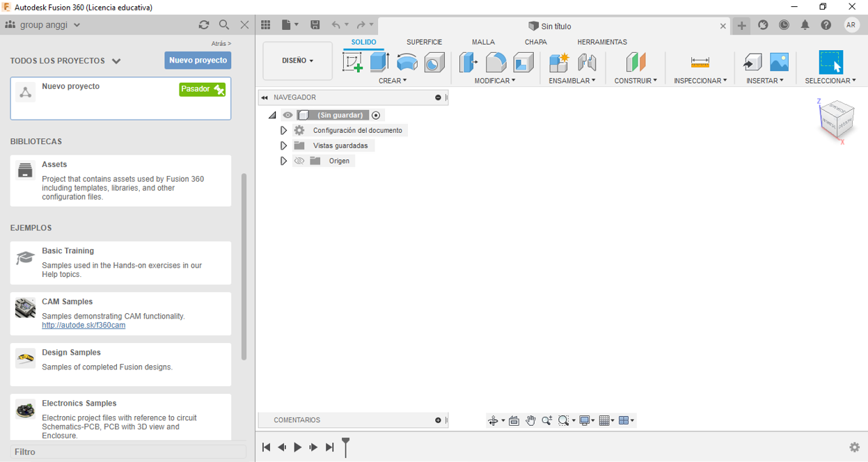
Task: Undo the last action
Action: click(336, 25)
